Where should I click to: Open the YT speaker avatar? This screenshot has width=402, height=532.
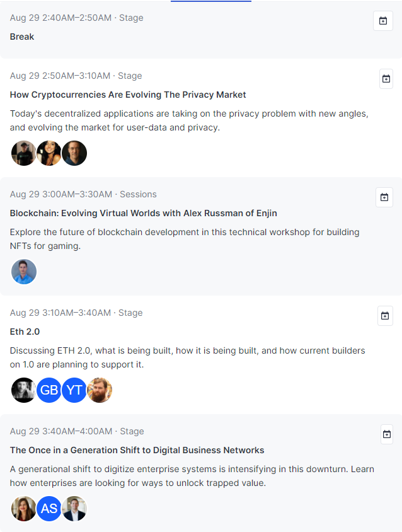pyautogui.click(x=74, y=390)
